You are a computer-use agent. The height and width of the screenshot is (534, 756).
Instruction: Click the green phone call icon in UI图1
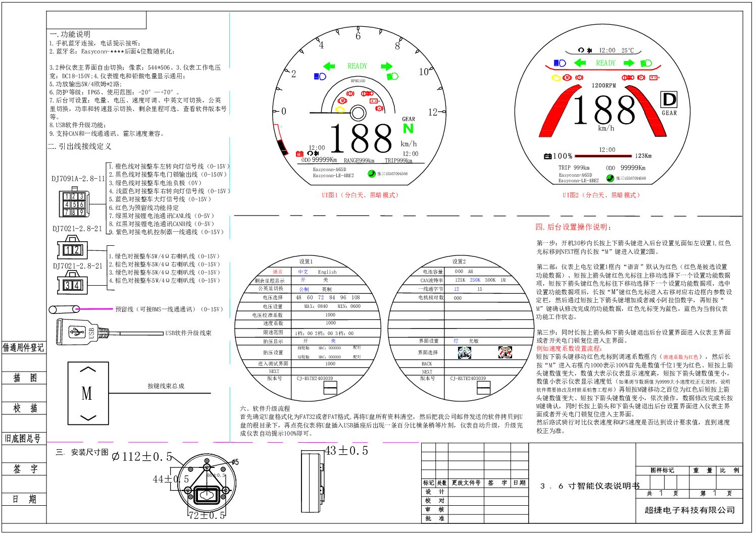[372, 174]
